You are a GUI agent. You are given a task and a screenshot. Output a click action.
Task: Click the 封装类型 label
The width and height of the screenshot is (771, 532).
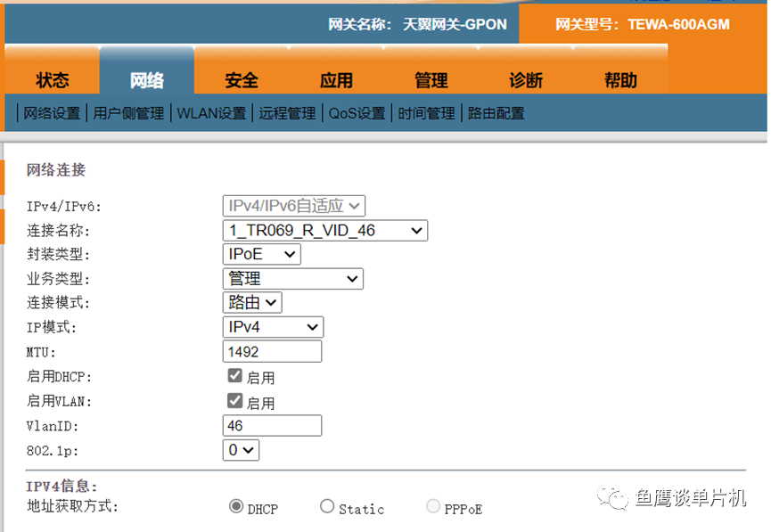58,255
